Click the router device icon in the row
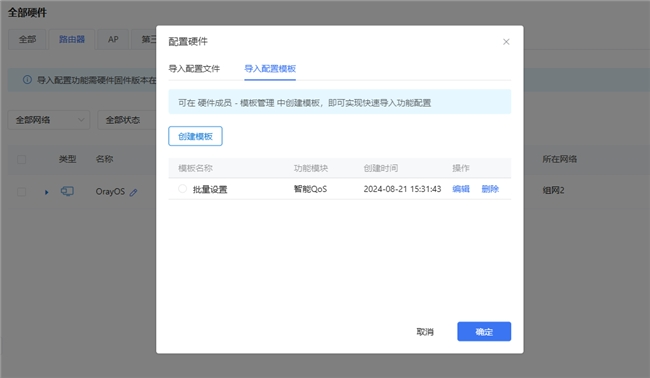The width and height of the screenshot is (650, 378). (67, 191)
